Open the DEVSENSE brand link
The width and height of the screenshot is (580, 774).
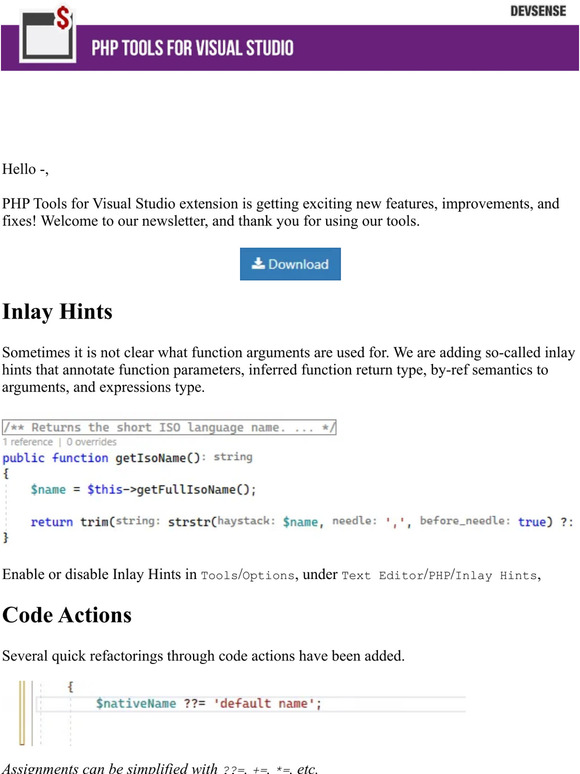(x=538, y=11)
